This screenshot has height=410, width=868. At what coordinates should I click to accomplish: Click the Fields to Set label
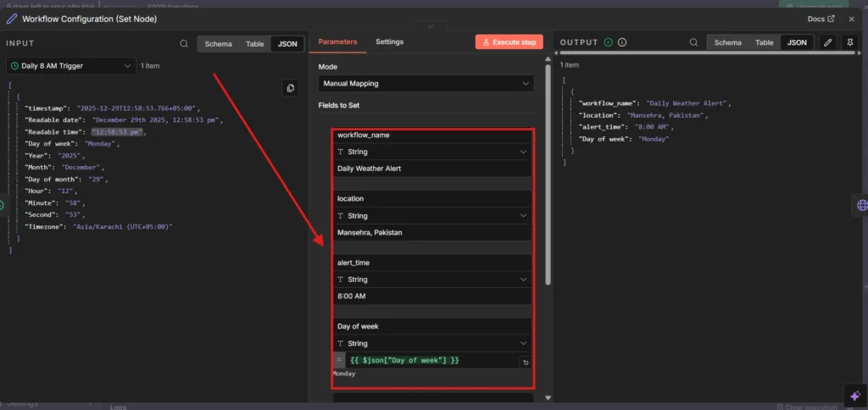tap(341, 105)
